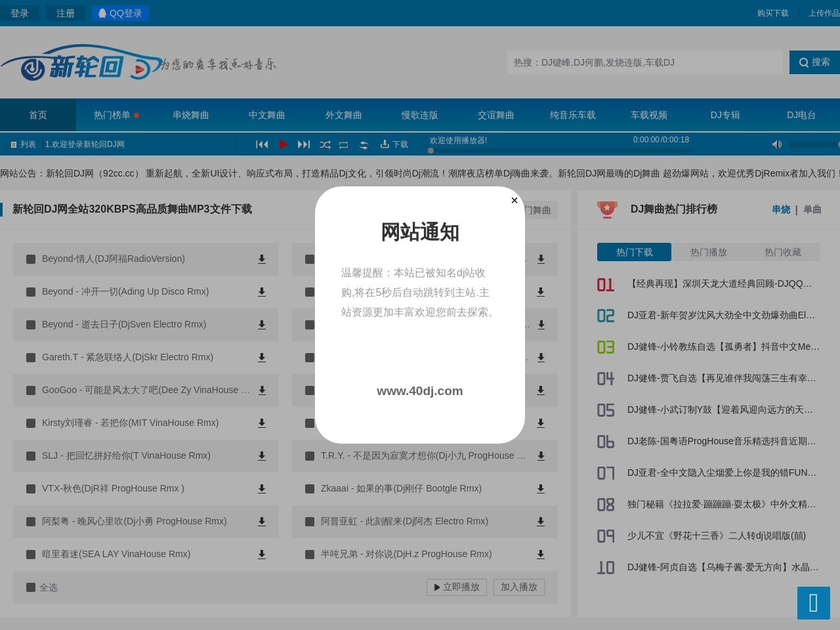Viewport: 840px width, 630px height.
Task: Download Beyond - 逝去日子 track
Action: tap(262, 325)
